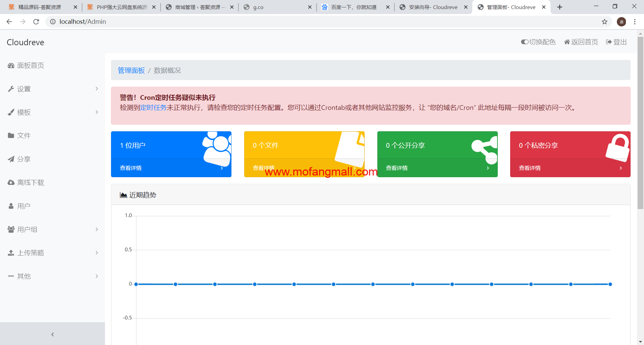This screenshot has width=644, height=345.
Task: Reload the page with browser refresh button
Action: coord(36,22)
